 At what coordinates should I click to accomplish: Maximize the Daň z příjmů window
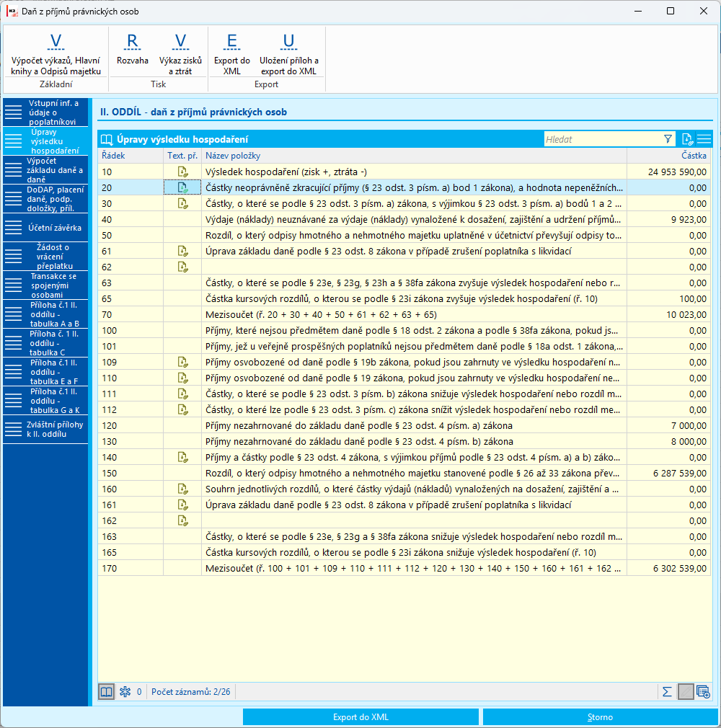coord(671,11)
